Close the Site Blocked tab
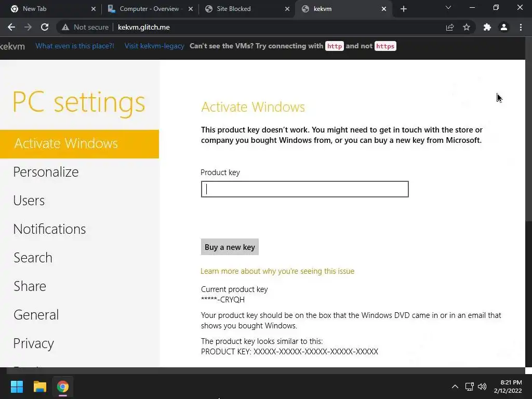Screen dimensions: 532x399 click(x=287, y=9)
